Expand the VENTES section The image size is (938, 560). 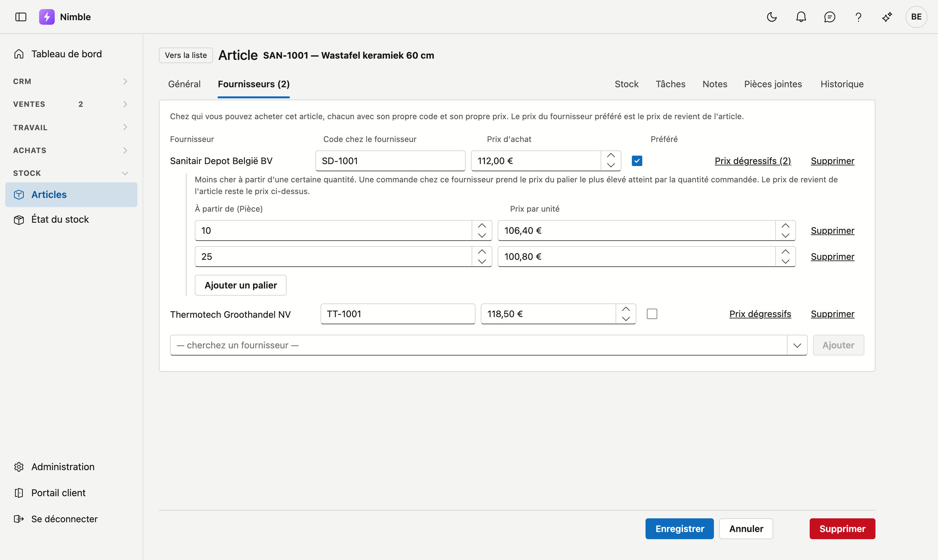pos(71,104)
